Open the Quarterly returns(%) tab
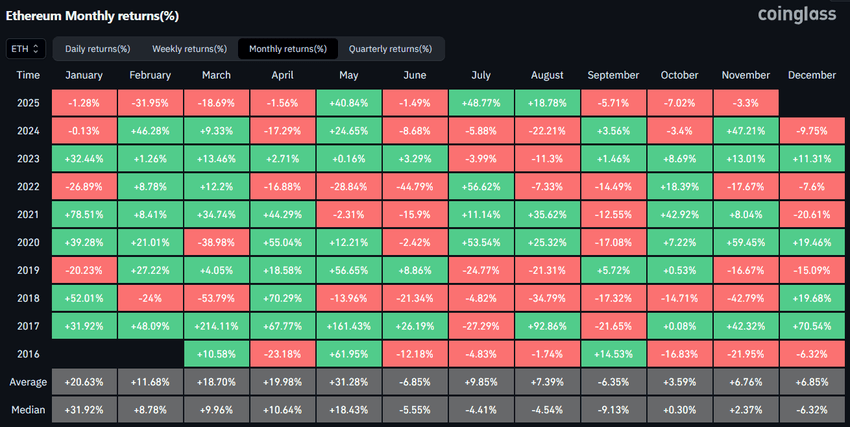 point(390,49)
